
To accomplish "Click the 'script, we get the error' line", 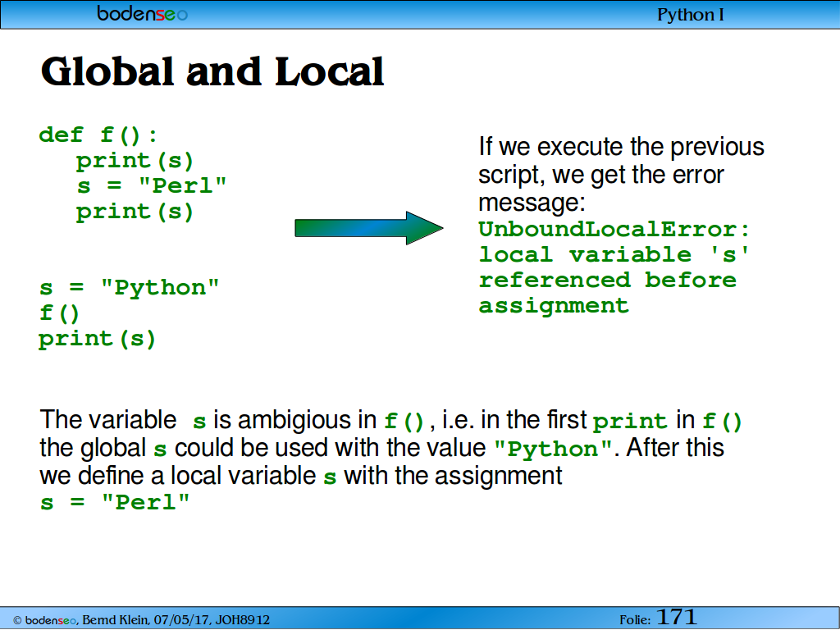I will 601,175.
